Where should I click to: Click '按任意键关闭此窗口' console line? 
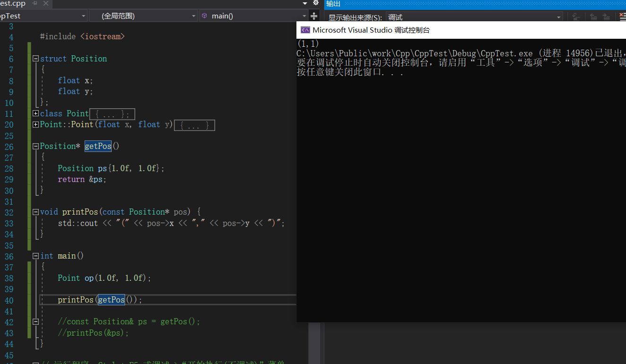click(350, 72)
